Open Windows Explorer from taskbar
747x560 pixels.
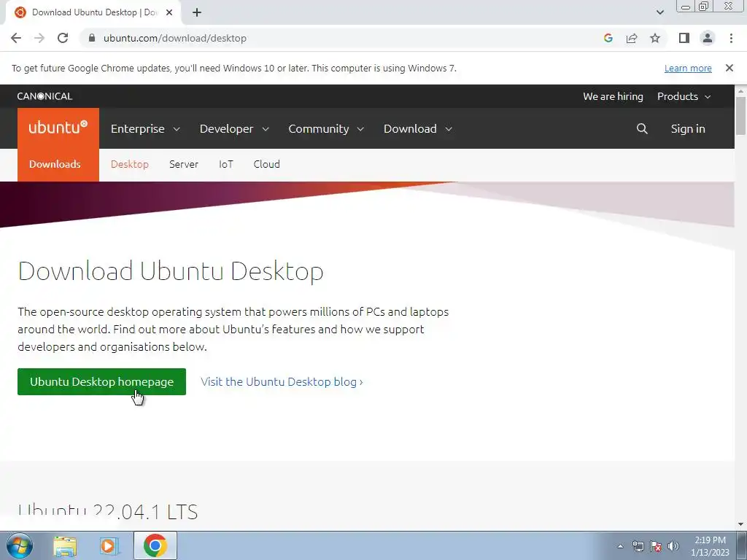[x=65, y=545]
